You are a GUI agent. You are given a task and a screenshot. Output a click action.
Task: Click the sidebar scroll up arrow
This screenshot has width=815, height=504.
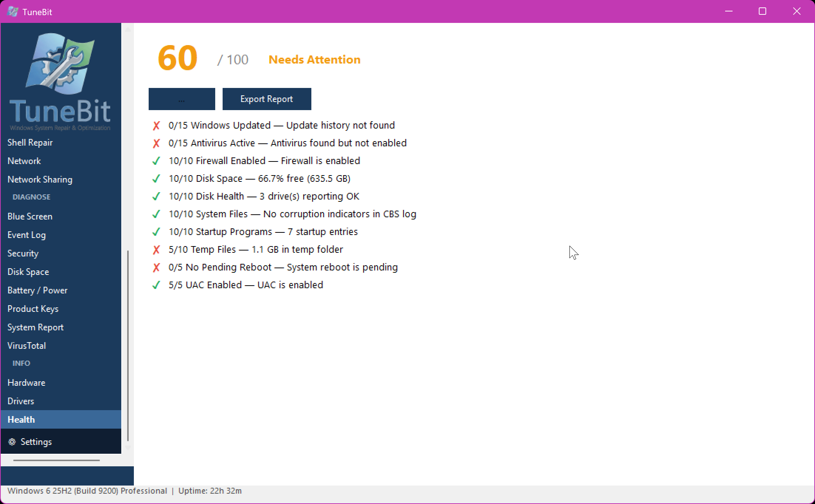(128, 29)
